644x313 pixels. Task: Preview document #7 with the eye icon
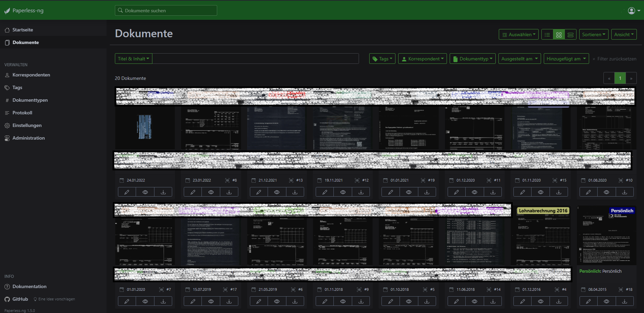[x=145, y=301]
